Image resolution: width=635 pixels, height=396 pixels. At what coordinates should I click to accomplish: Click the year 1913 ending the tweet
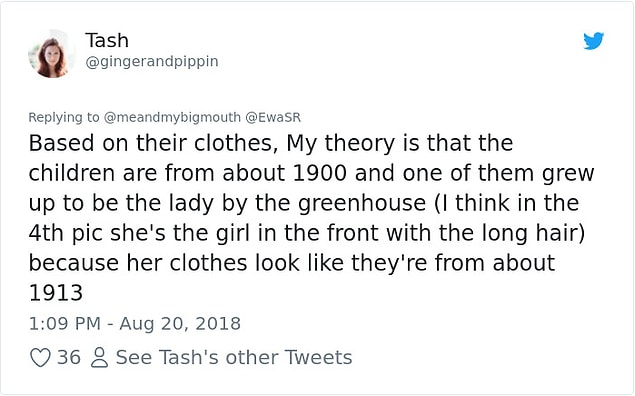(x=56, y=293)
